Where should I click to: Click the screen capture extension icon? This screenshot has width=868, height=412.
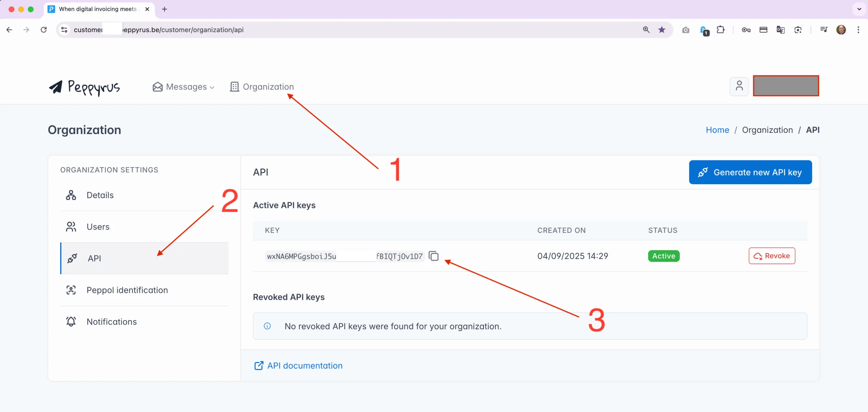click(x=798, y=30)
